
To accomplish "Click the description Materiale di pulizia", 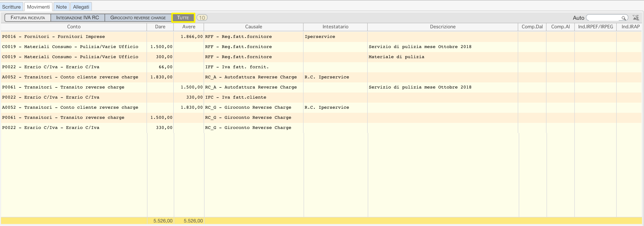I will pos(397,57).
